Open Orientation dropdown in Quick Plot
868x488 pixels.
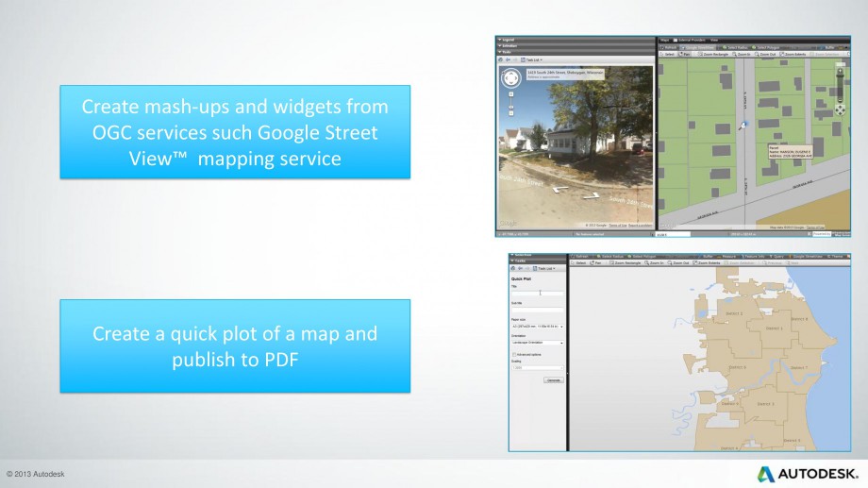537,343
